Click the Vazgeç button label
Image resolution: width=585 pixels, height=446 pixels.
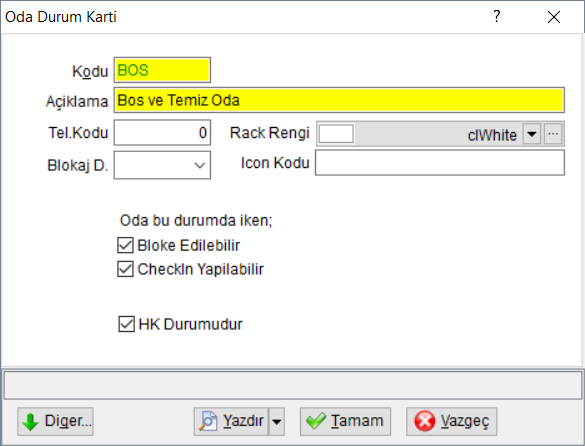click(465, 422)
